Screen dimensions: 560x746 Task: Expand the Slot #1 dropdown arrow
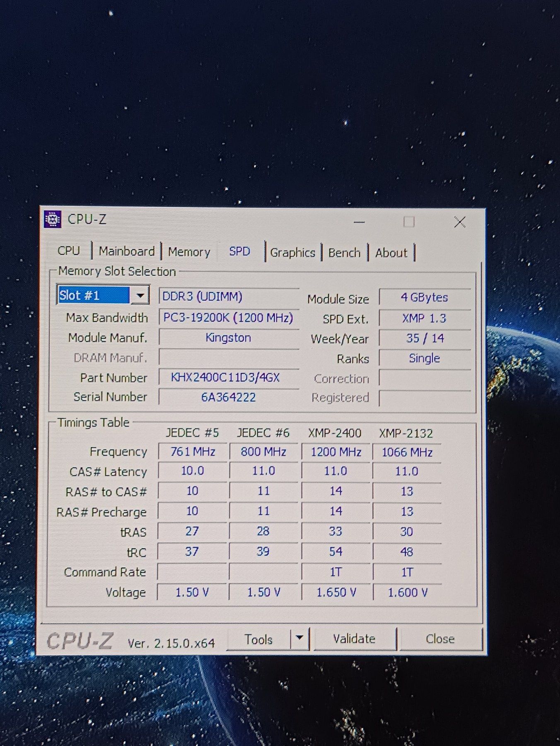[x=140, y=295]
